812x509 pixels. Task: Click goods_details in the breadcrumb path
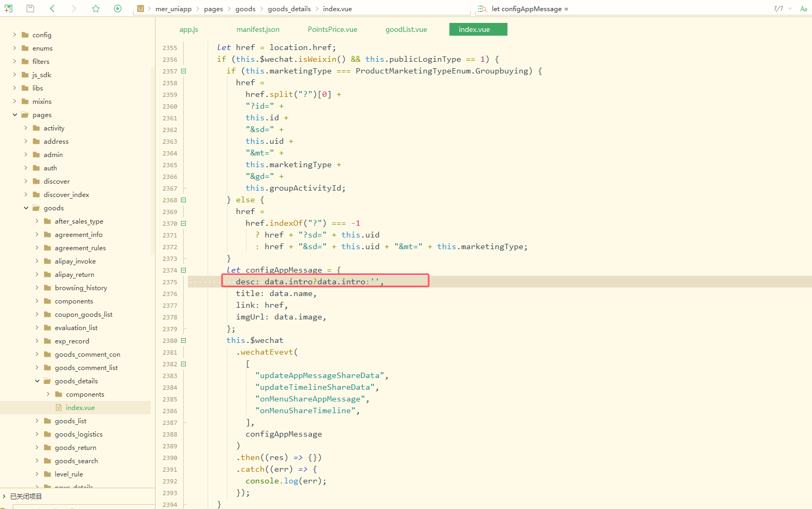coord(289,9)
